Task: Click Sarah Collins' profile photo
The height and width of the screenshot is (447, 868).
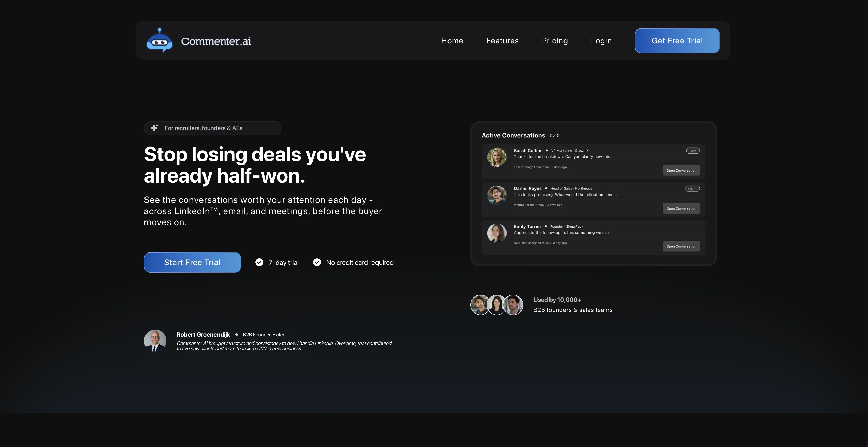Action: pos(497,157)
